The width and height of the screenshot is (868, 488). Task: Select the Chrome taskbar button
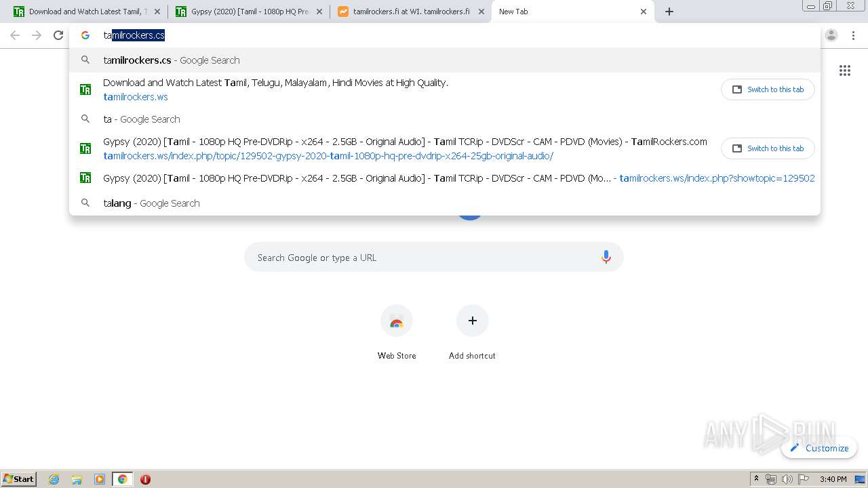(x=123, y=479)
